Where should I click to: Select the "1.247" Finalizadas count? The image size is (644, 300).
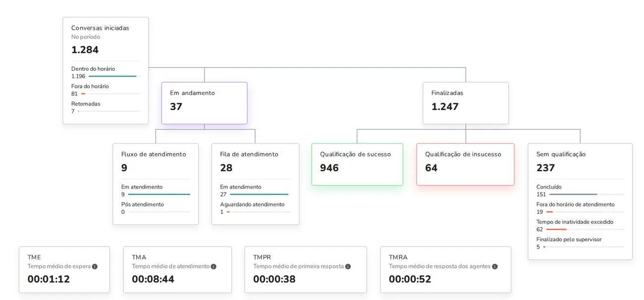pyautogui.click(x=445, y=106)
